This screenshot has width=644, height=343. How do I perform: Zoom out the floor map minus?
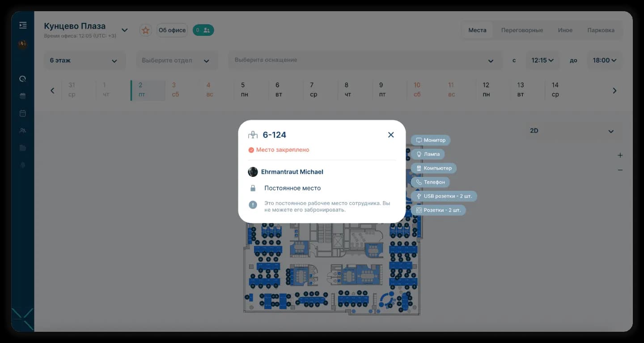620,170
